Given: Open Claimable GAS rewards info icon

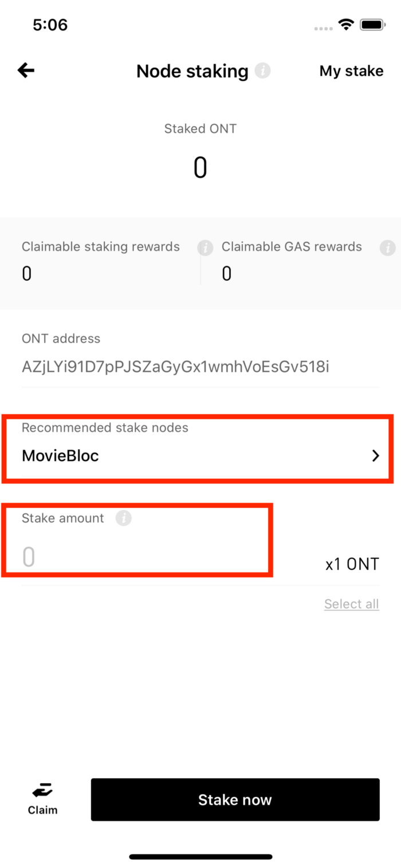Looking at the screenshot, I should click(x=387, y=248).
